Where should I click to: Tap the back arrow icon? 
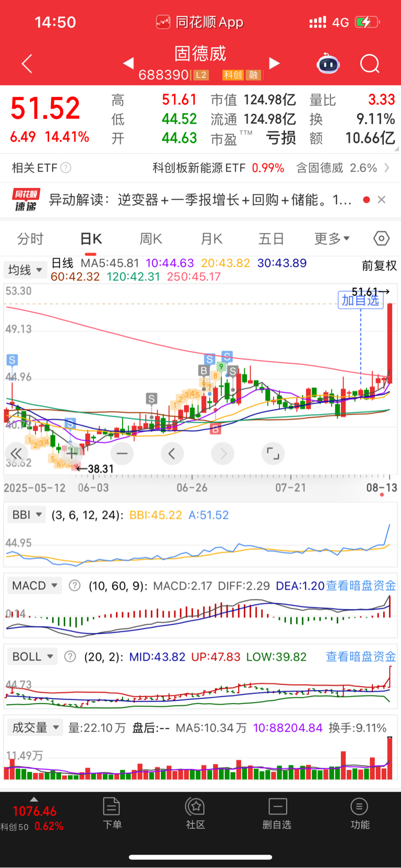(x=27, y=64)
